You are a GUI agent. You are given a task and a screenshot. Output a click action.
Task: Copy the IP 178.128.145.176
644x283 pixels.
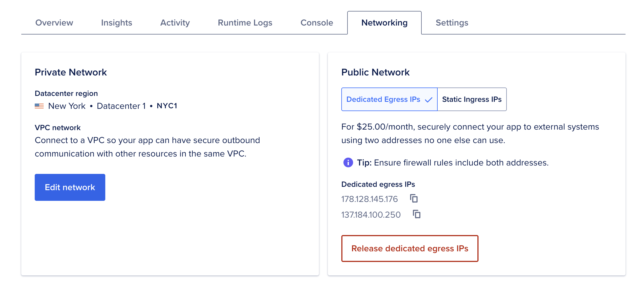[x=414, y=199]
